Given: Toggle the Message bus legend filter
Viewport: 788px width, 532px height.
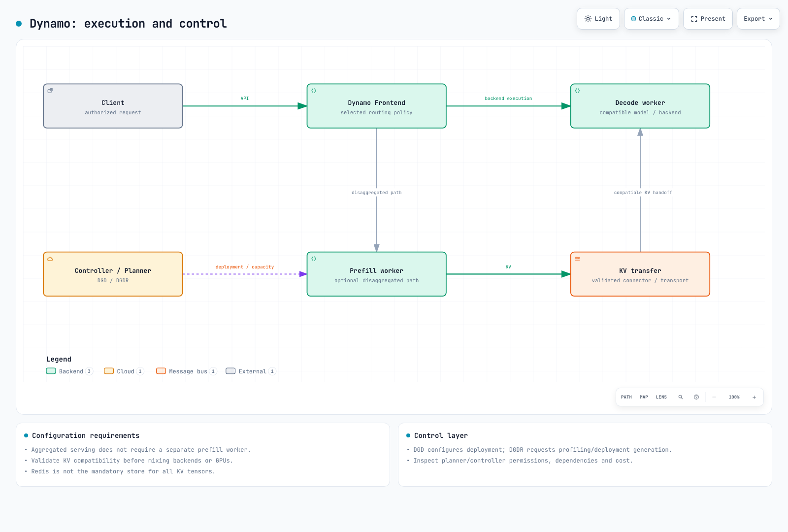Looking at the screenshot, I should click(187, 371).
